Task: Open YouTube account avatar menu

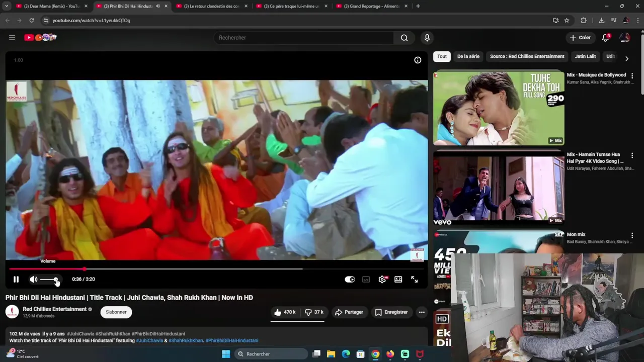Action: [x=625, y=38]
